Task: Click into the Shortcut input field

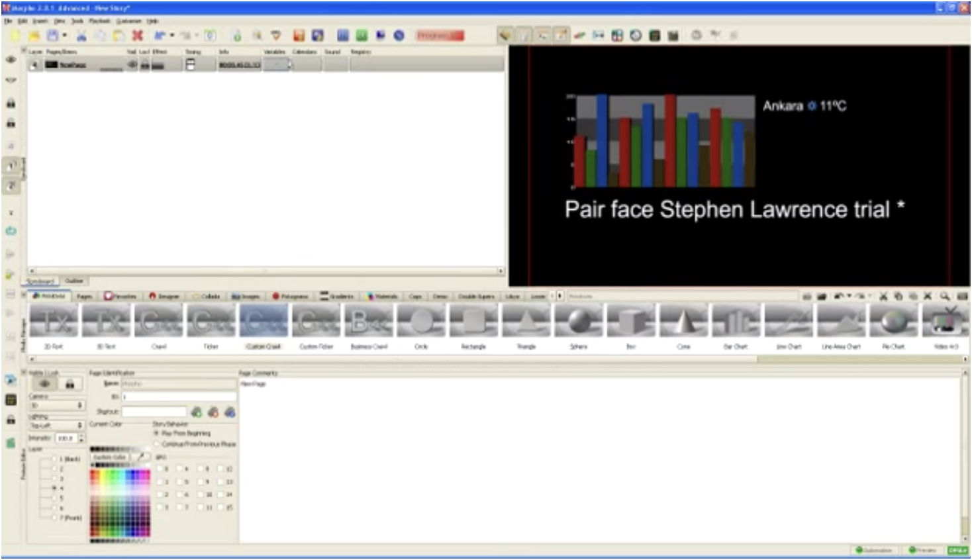Action: pyautogui.click(x=154, y=412)
